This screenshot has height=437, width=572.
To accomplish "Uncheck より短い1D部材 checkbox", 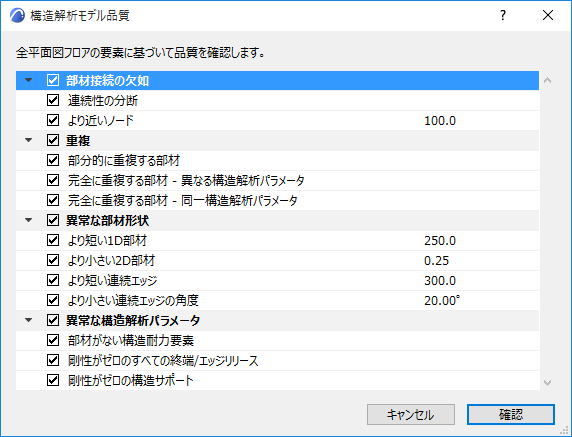I will 53,240.
